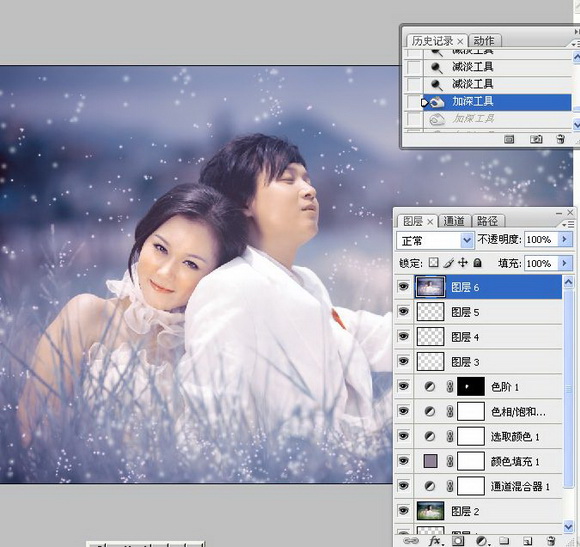Expand opacity slider arrow next to 100%
This screenshot has height=547, width=580.
564,240
